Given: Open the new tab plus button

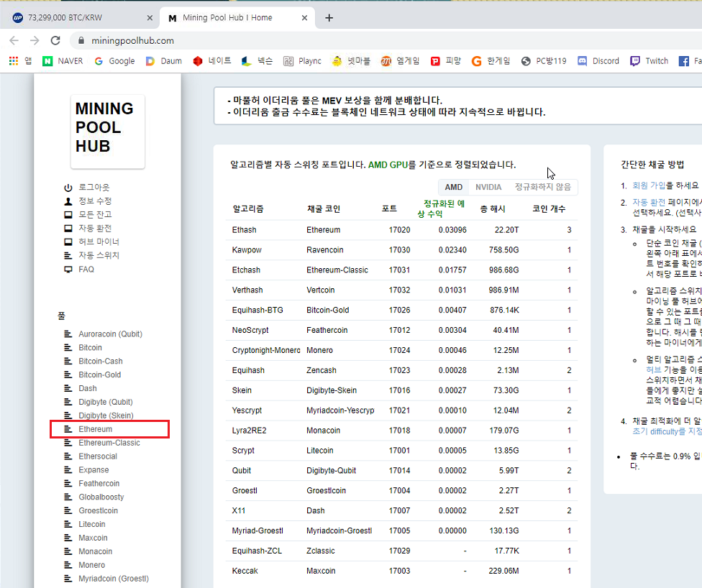Looking at the screenshot, I should pos(329,18).
